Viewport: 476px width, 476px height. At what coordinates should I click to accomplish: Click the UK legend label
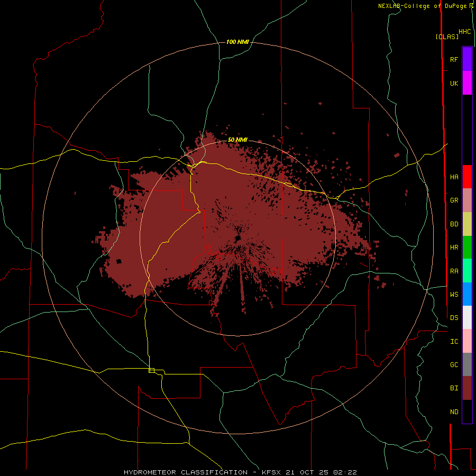[x=454, y=83]
